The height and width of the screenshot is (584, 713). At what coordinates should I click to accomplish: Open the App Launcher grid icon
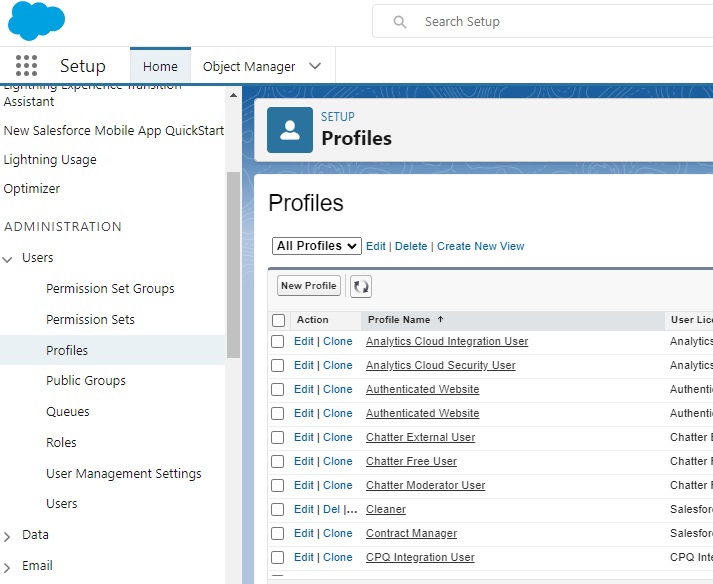(27, 66)
